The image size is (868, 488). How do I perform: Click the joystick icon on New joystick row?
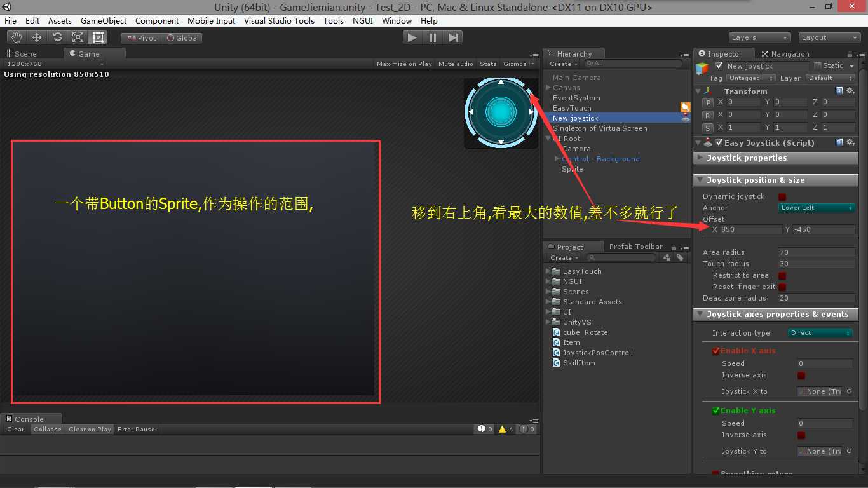685,118
